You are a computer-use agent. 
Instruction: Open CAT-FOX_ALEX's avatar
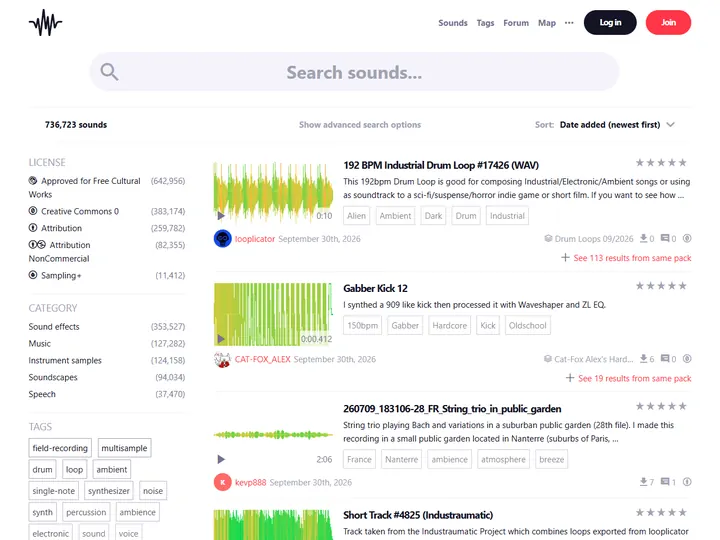223,359
